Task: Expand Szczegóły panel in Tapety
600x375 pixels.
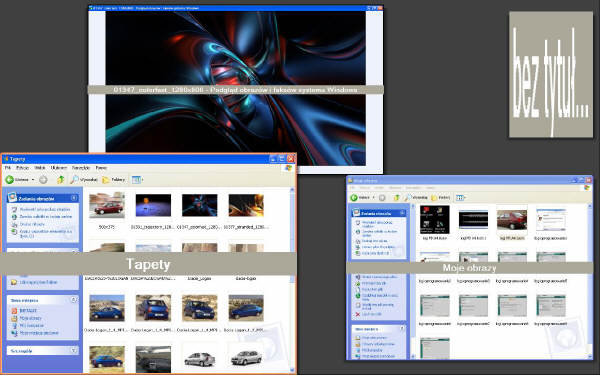Action: point(74,351)
